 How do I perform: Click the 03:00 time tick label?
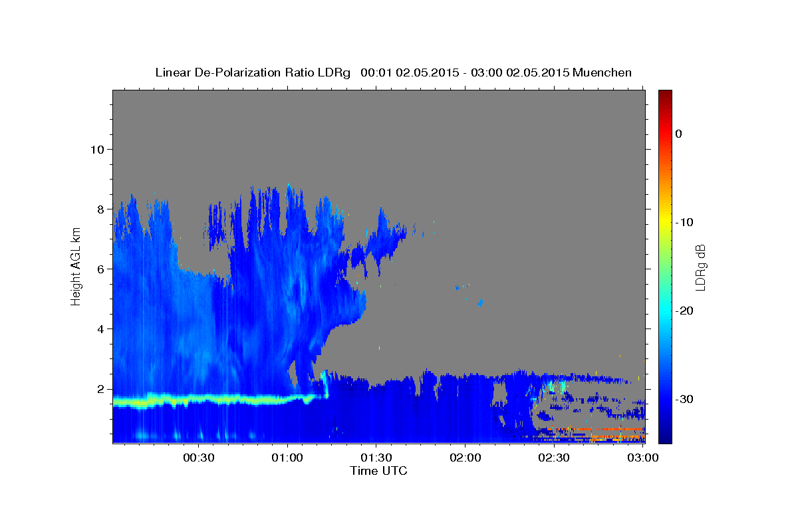[642, 458]
